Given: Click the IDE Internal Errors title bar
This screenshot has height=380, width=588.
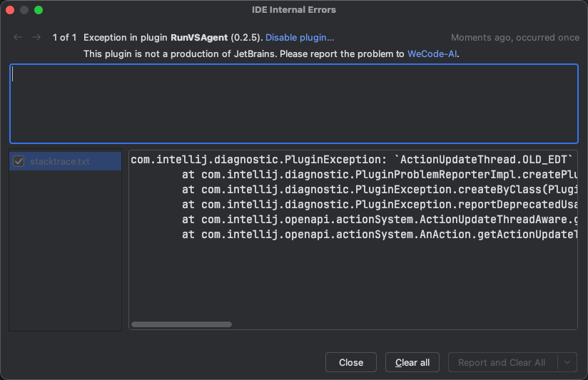Looking at the screenshot, I should (294, 10).
